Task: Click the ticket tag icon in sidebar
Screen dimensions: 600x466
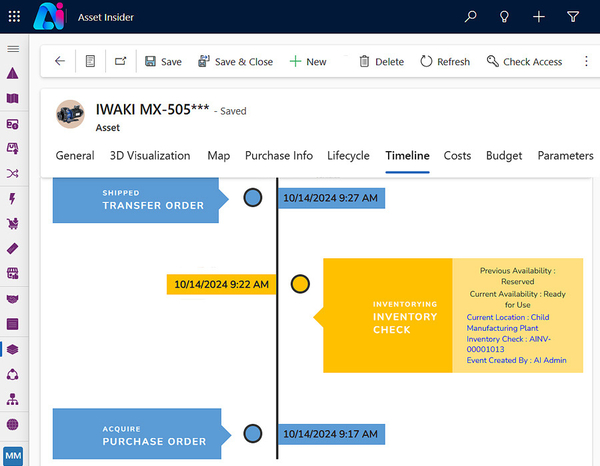Action: pos(13,249)
